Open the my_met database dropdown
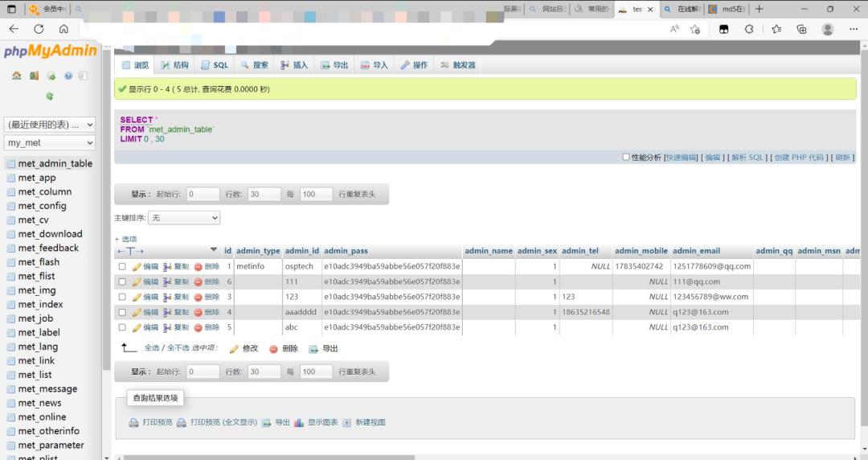 (x=50, y=143)
